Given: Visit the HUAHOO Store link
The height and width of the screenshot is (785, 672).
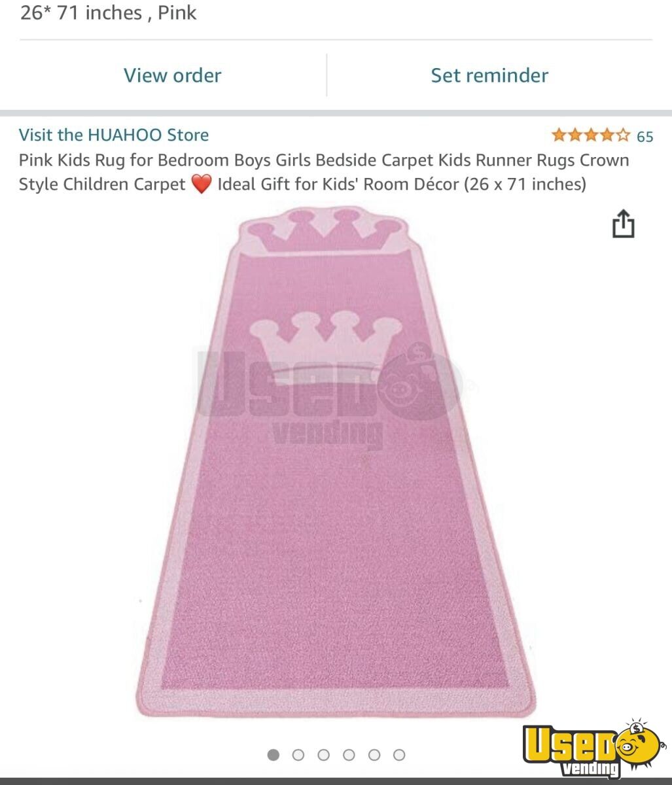Looking at the screenshot, I should click(x=114, y=135).
